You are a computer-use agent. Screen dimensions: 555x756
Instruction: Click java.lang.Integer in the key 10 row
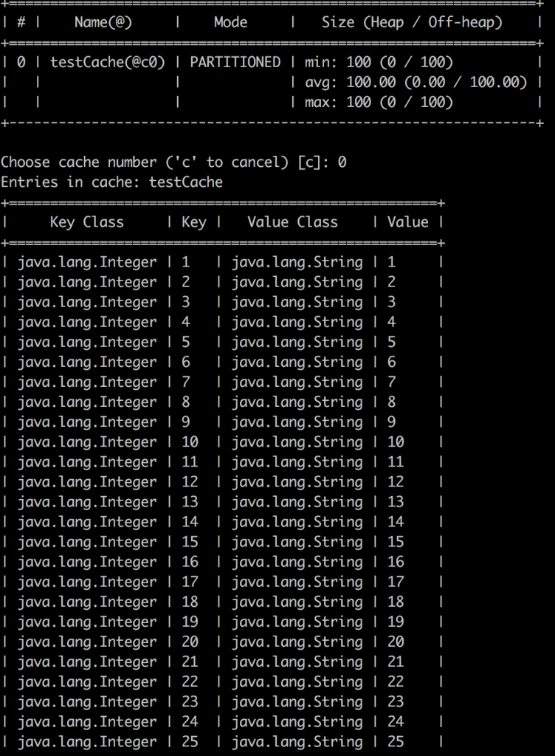(87, 442)
